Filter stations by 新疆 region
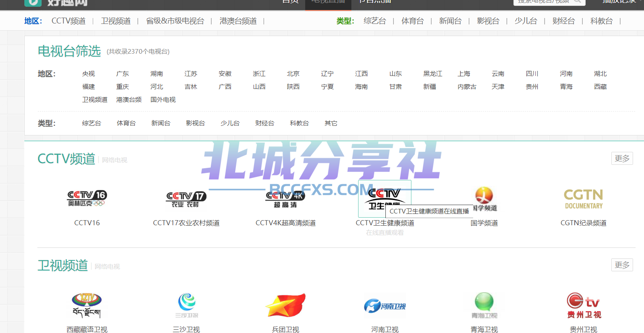This screenshot has height=333, width=644. [429, 87]
